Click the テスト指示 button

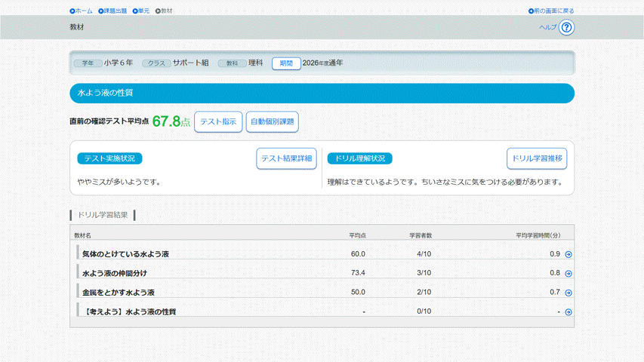coord(218,122)
